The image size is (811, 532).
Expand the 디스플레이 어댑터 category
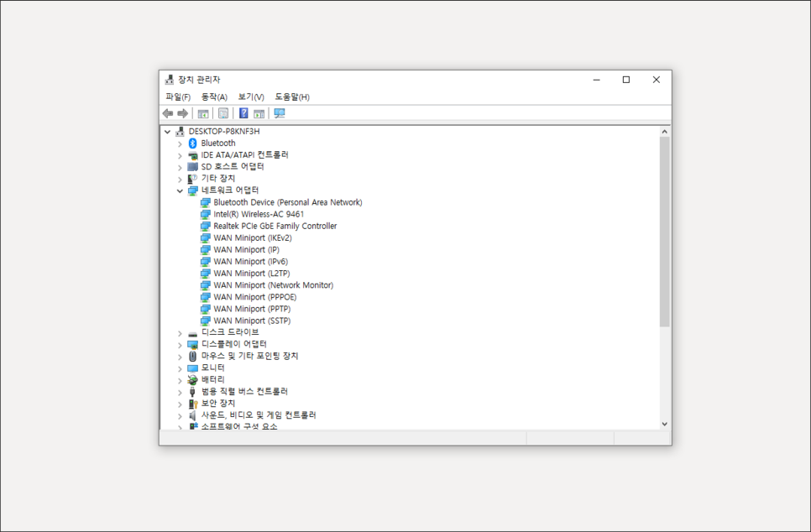pyautogui.click(x=180, y=346)
